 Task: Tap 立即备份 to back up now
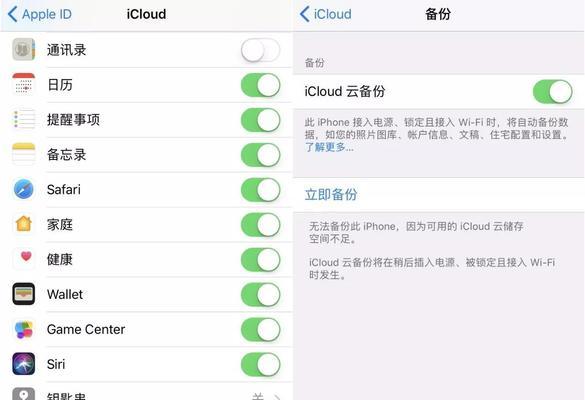click(331, 194)
